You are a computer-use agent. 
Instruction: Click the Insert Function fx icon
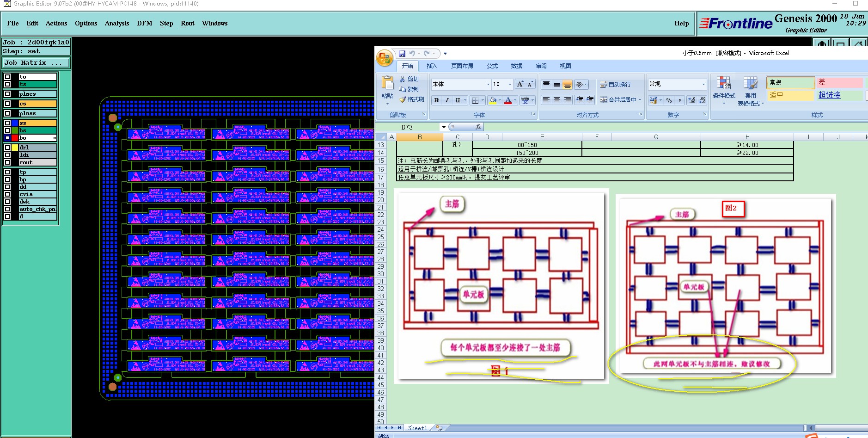coord(478,127)
